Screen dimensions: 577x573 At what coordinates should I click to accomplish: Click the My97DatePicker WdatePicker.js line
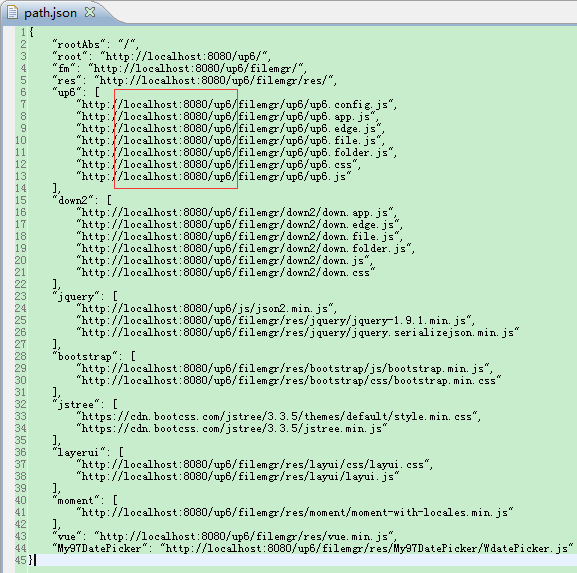coord(313,549)
